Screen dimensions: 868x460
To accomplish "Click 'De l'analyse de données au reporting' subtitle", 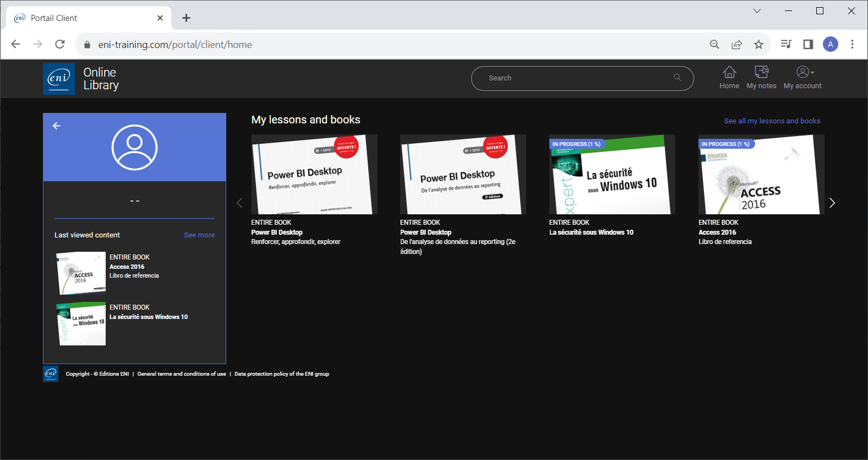I will point(458,247).
